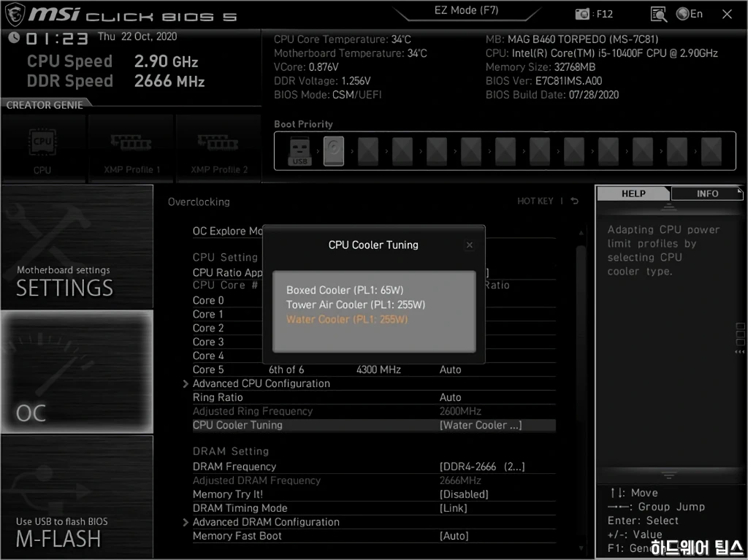Expand Advanced CPU Configuration
Image resolution: width=748 pixels, height=560 pixels.
[x=261, y=383]
